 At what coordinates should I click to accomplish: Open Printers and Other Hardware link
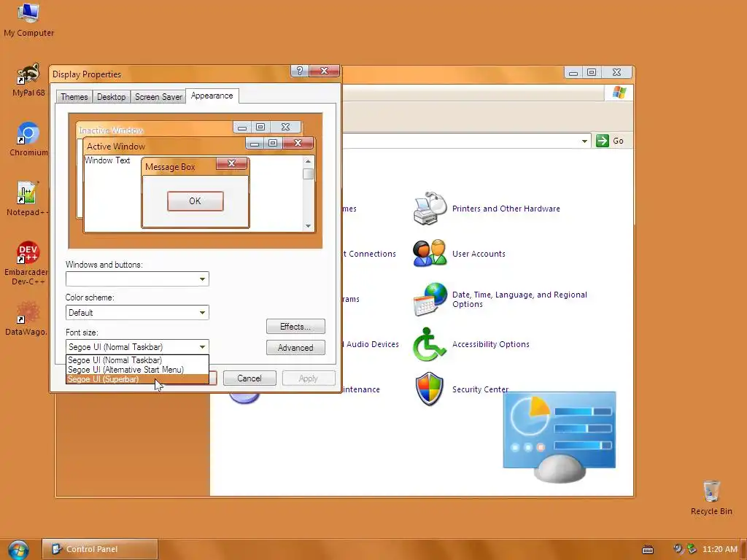coord(506,209)
